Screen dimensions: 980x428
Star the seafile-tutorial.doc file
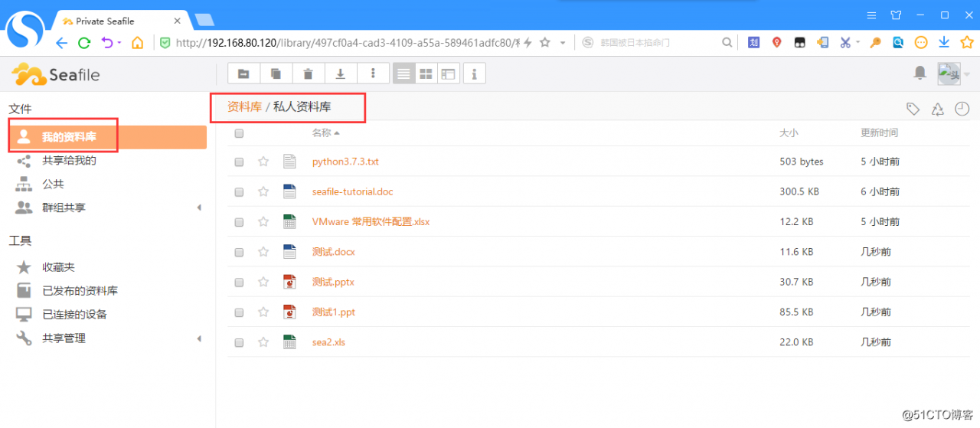263,191
